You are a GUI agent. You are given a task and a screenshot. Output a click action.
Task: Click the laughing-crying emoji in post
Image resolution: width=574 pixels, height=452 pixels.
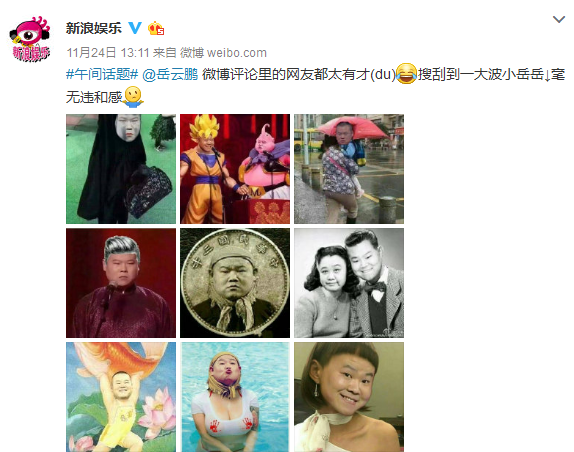click(x=406, y=74)
